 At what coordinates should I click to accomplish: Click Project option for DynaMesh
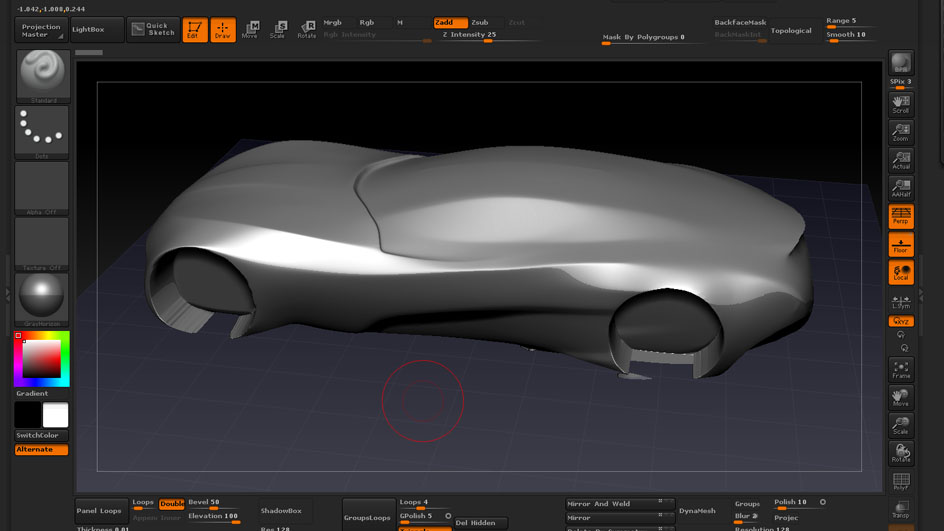[x=786, y=518]
